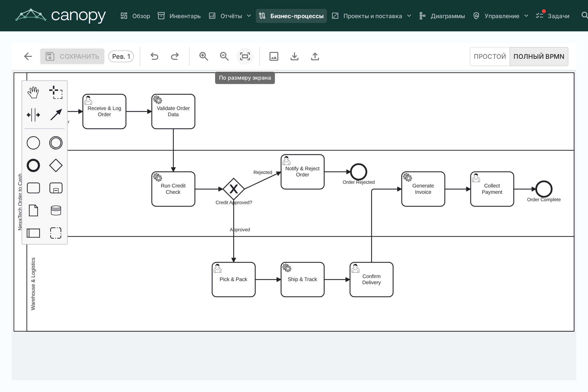Click the Approved flow label
This screenshot has width=588, height=392.
[240, 230]
